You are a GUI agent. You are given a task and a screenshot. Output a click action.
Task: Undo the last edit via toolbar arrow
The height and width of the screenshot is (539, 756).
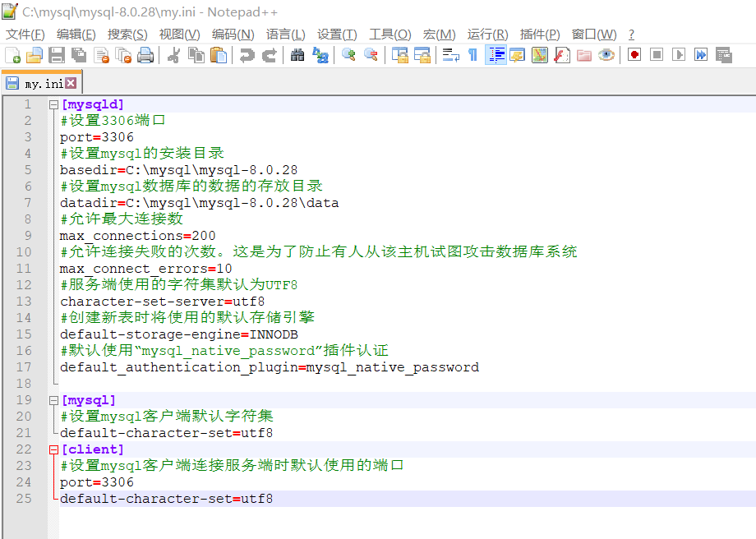pyautogui.click(x=247, y=55)
